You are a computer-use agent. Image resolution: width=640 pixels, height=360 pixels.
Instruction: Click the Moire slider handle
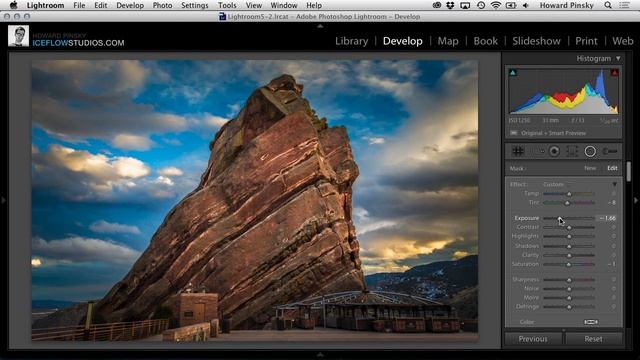click(569, 298)
